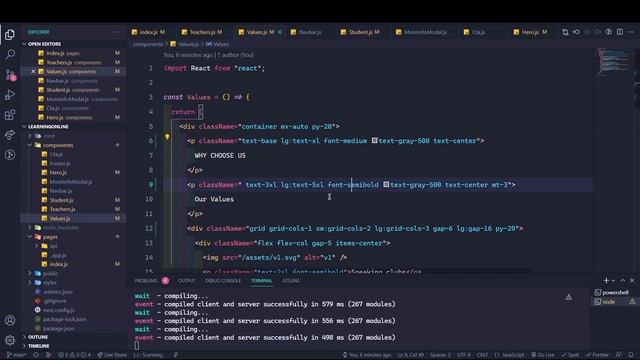640x360 pixels.
Task: Maximize the terminal panel with the caret icon
Action: coord(622,280)
